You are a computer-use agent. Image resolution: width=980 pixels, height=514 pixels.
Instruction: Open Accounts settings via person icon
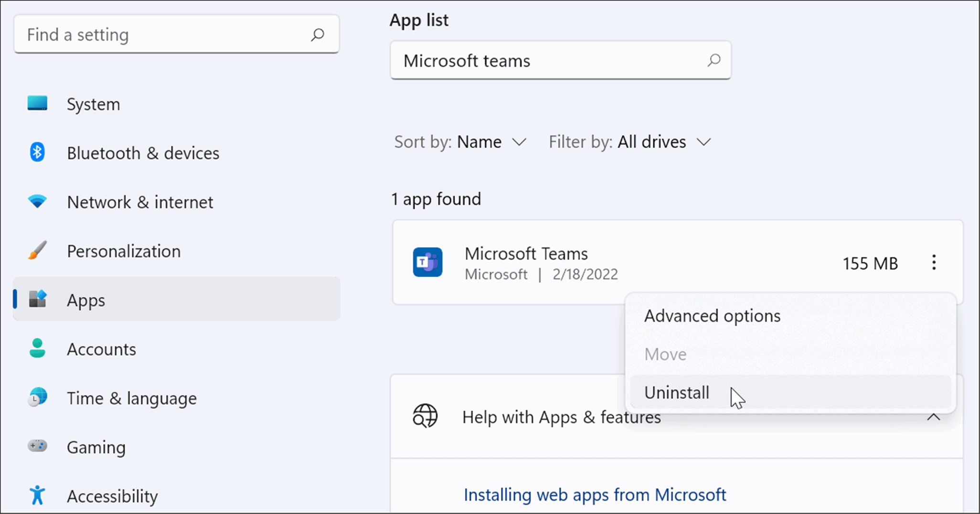[36, 349]
